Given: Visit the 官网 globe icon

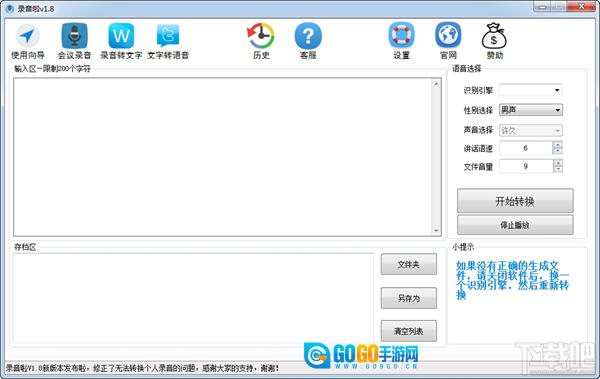Looking at the screenshot, I should pyautogui.click(x=448, y=41).
